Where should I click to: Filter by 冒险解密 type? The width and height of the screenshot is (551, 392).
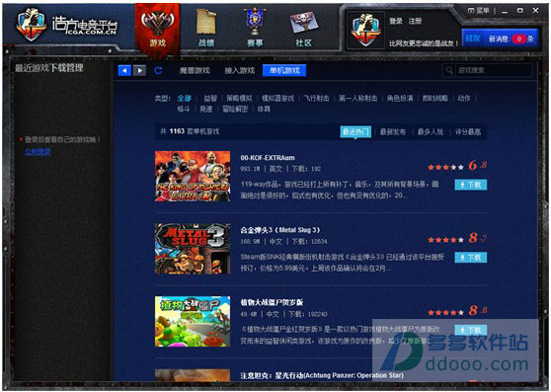pos(235,109)
